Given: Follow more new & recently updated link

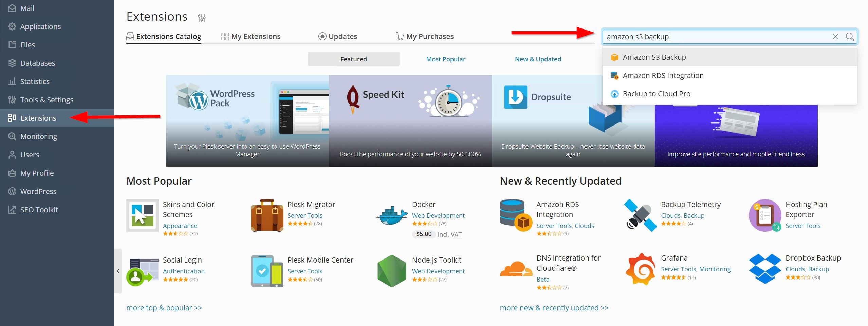Looking at the screenshot, I should (554, 308).
